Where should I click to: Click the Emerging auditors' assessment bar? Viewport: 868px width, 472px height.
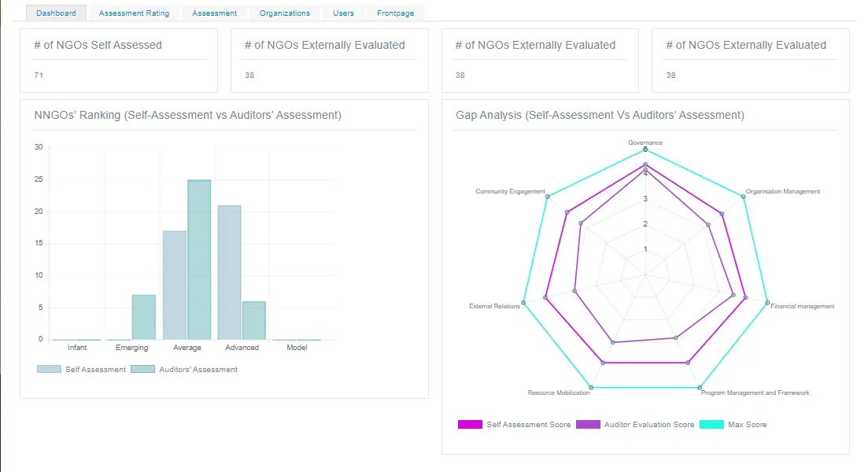tap(144, 318)
